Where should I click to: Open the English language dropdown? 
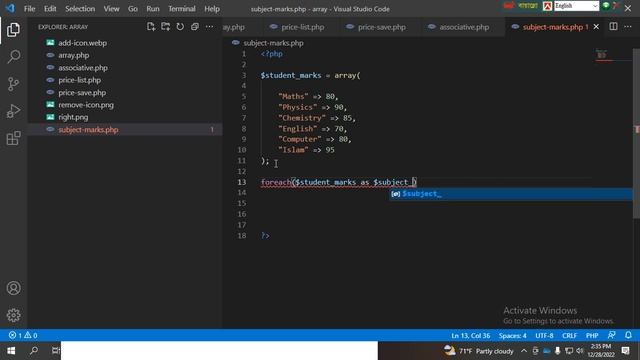[x=576, y=6]
